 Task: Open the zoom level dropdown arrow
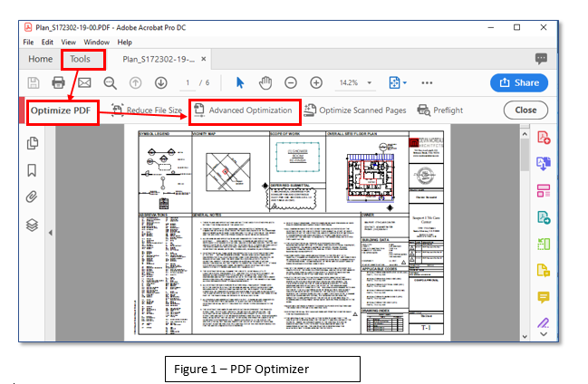point(370,83)
